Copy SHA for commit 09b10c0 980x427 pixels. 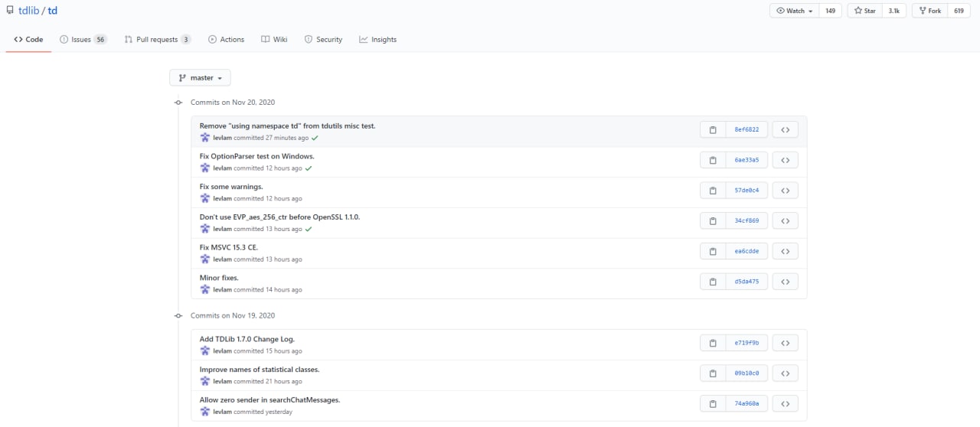click(x=713, y=373)
